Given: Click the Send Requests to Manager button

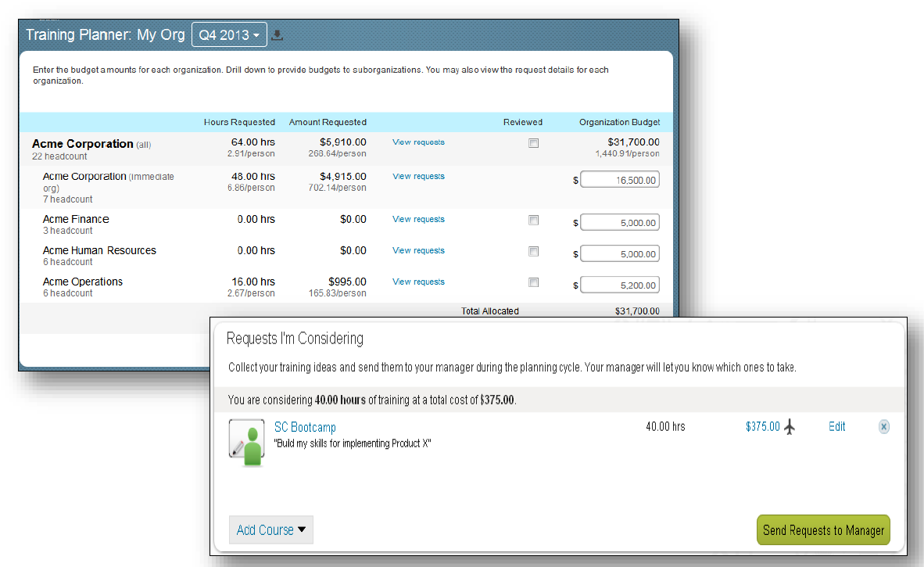Looking at the screenshot, I should [823, 530].
